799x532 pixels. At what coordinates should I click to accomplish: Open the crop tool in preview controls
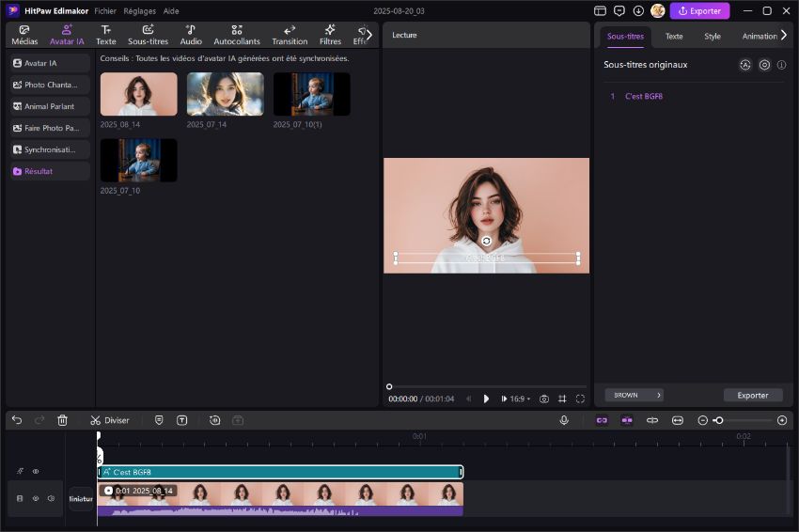562,399
